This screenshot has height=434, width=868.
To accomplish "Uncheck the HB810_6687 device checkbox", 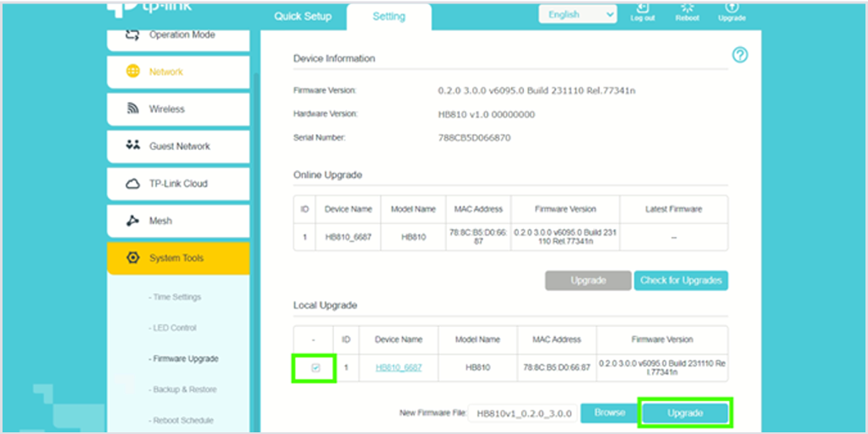I will coord(315,368).
